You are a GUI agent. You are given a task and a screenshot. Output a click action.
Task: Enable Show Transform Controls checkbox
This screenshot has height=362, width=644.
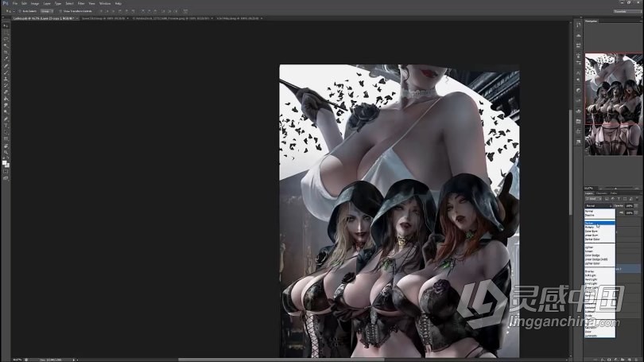(60, 11)
